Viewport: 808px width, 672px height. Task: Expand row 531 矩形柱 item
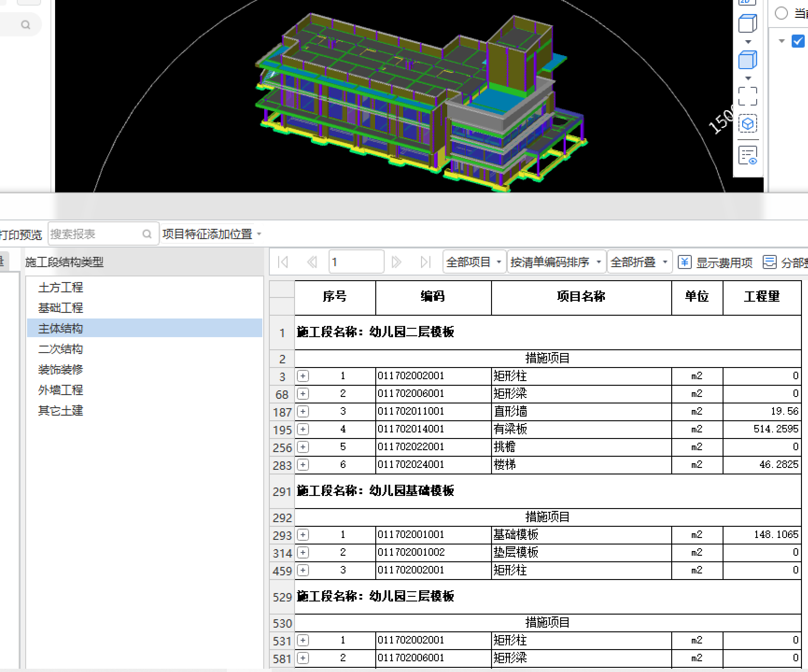303,640
